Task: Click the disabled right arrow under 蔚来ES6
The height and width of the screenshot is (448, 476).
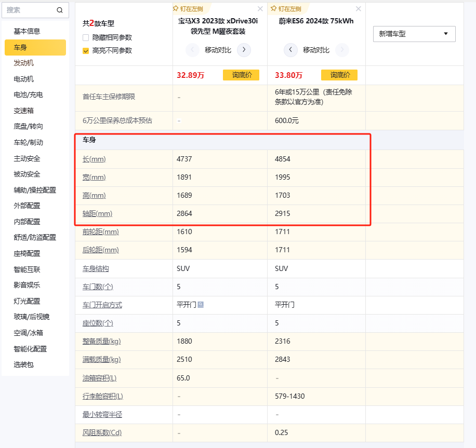Action: click(x=342, y=50)
